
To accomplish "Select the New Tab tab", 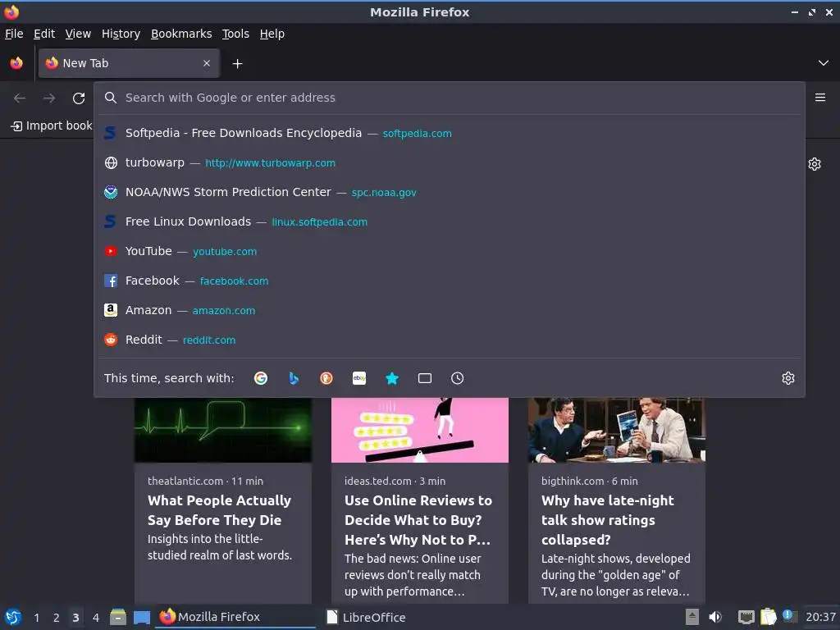I will [129, 63].
